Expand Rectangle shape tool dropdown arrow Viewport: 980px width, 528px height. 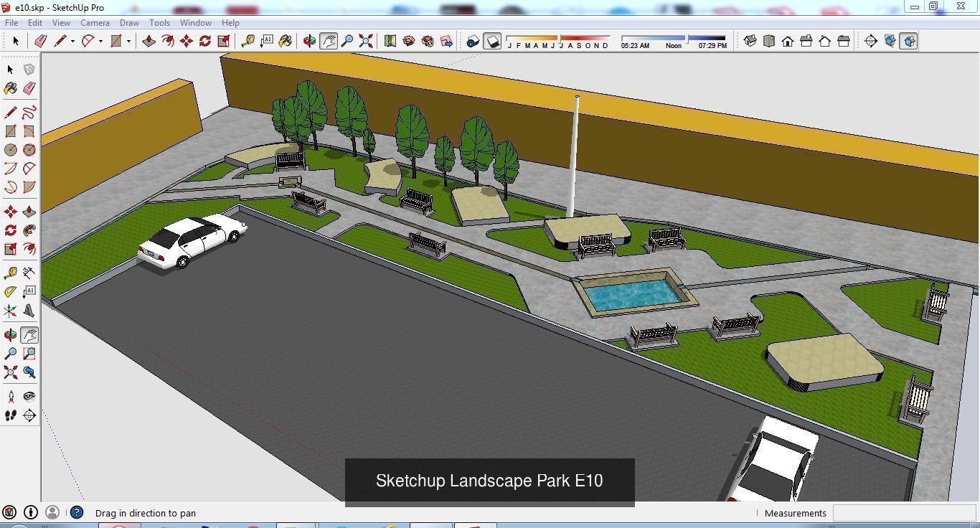pyautogui.click(x=128, y=41)
